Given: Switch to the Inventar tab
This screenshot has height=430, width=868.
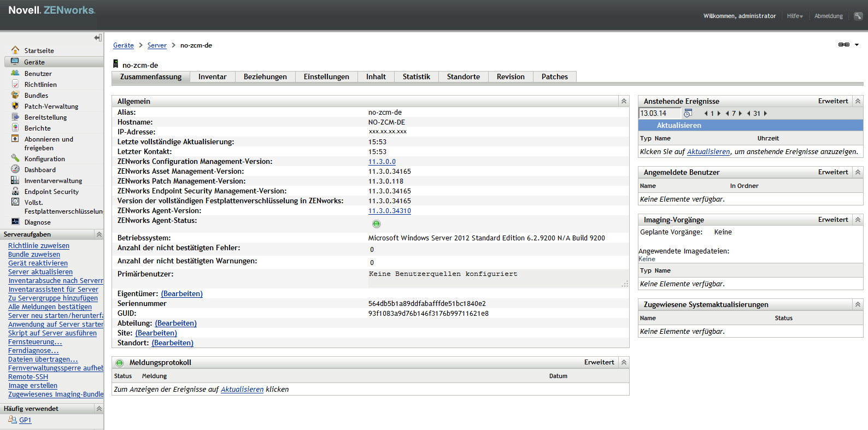Looking at the screenshot, I should click(212, 77).
